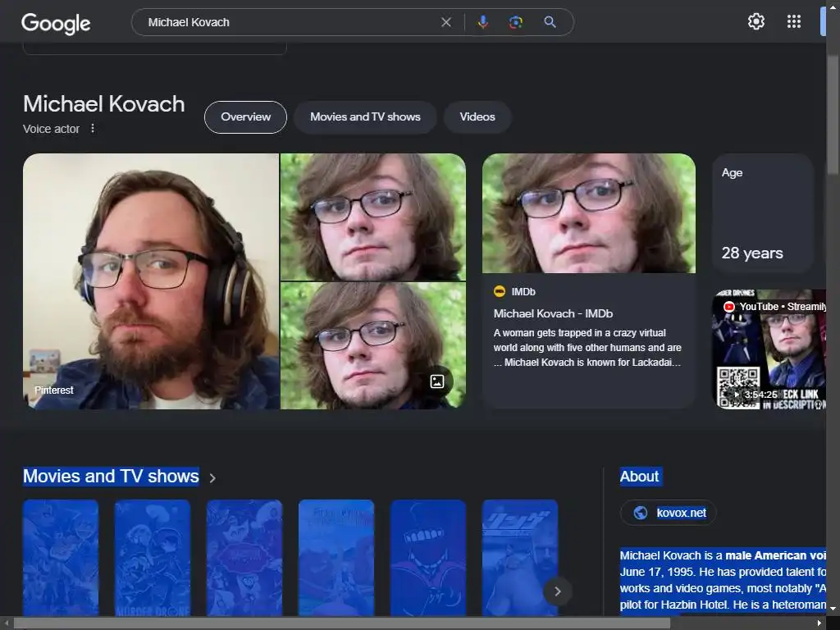Click inside the Michael Kovach search field
840x630 pixels.
click(290, 22)
